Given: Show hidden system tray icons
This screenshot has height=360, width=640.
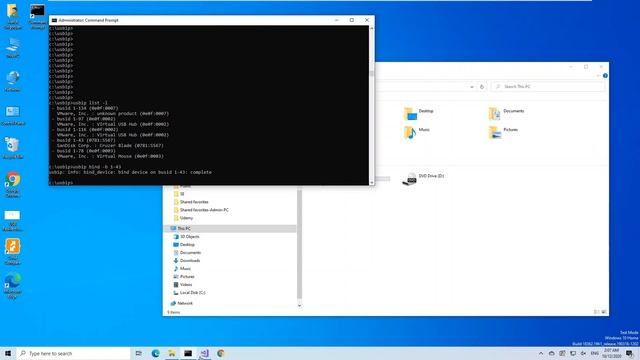Looking at the screenshot, I should [x=541, y=353].
